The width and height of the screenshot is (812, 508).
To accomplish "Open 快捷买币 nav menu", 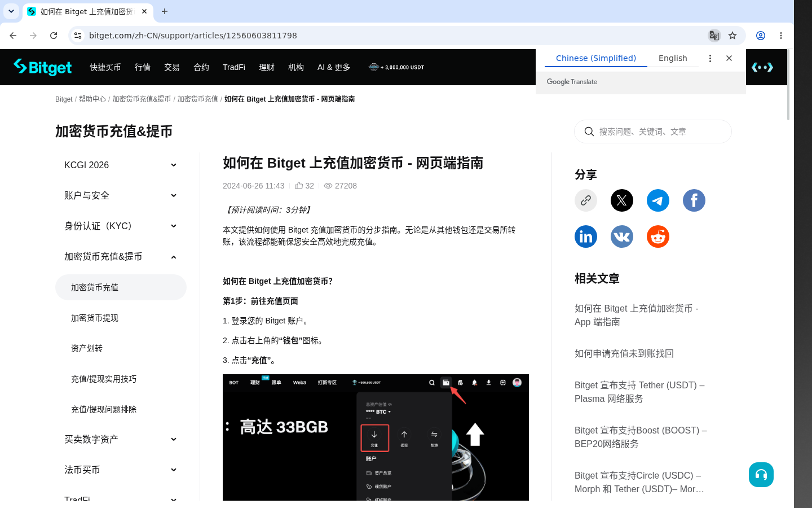I will coord(105,67).
